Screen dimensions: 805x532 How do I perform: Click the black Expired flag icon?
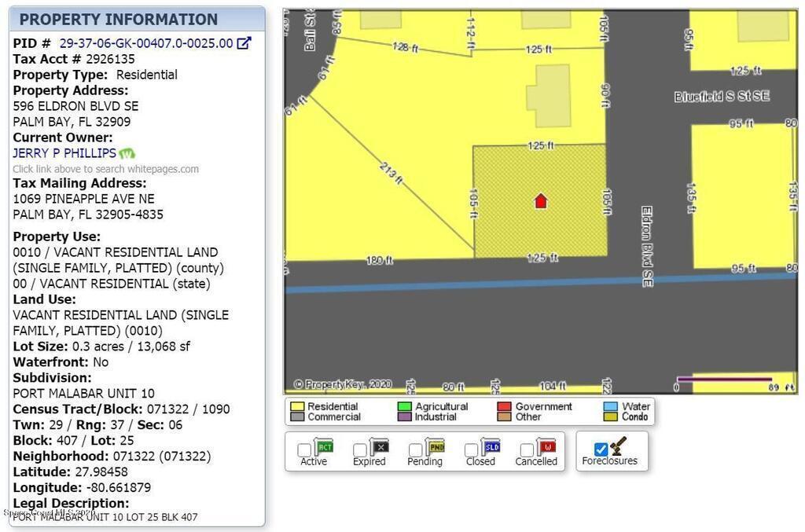click(x=380, y=448)
